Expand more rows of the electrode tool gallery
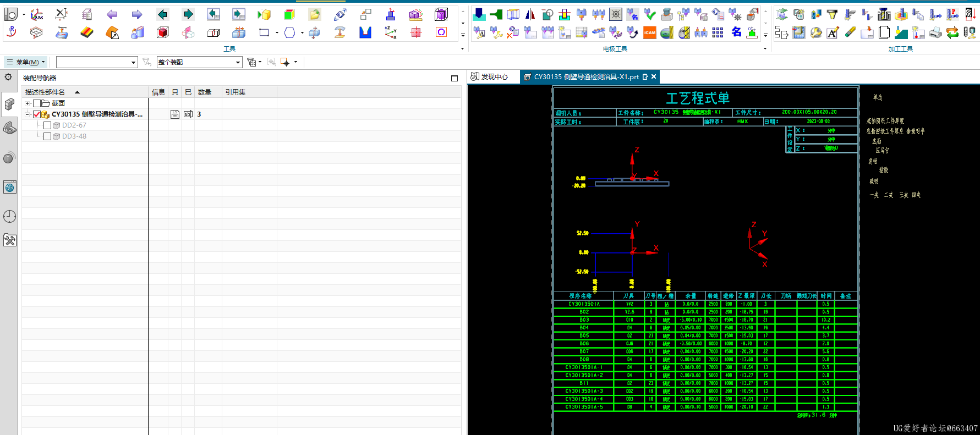980x435 pixels. point(765,35)
